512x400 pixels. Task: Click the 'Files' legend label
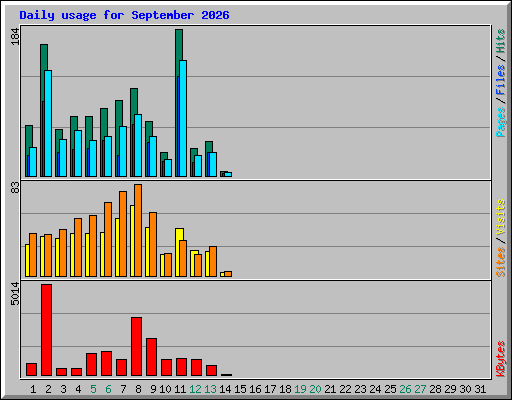click(501, 79)
